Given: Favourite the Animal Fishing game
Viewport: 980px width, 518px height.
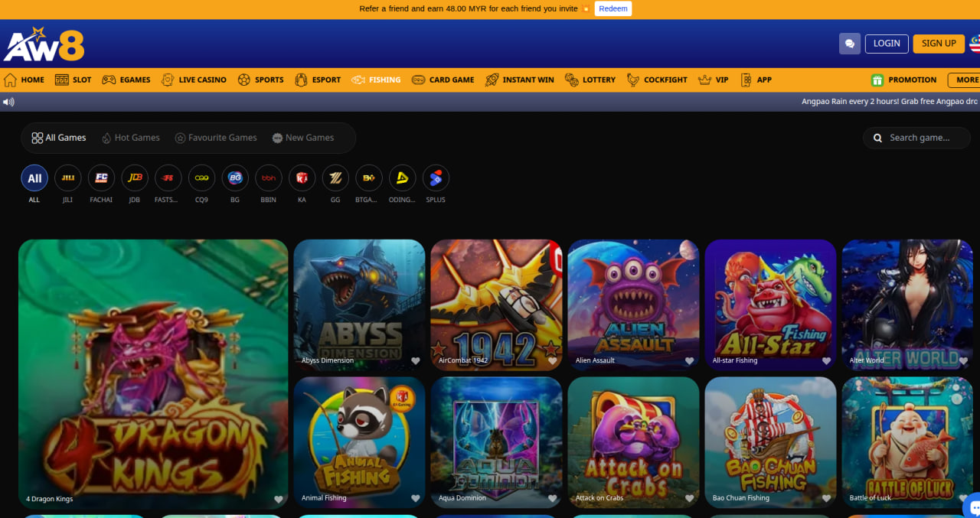Looking at the screenshot, I should coord(416,498).
